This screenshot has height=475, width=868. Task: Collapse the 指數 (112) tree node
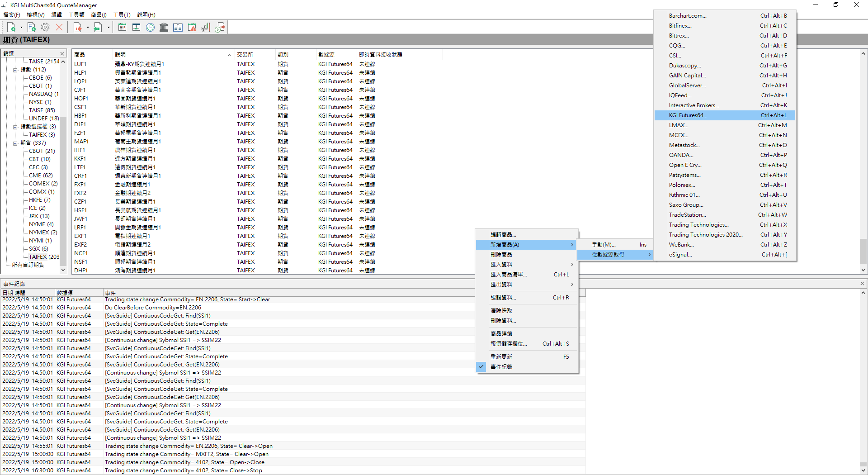pos(15,70)
